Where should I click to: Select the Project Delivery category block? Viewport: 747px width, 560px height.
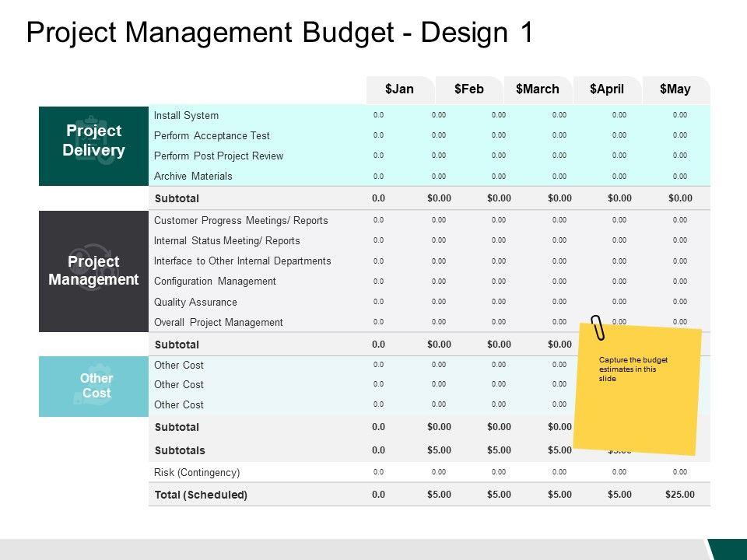click(x=94, y=145)
